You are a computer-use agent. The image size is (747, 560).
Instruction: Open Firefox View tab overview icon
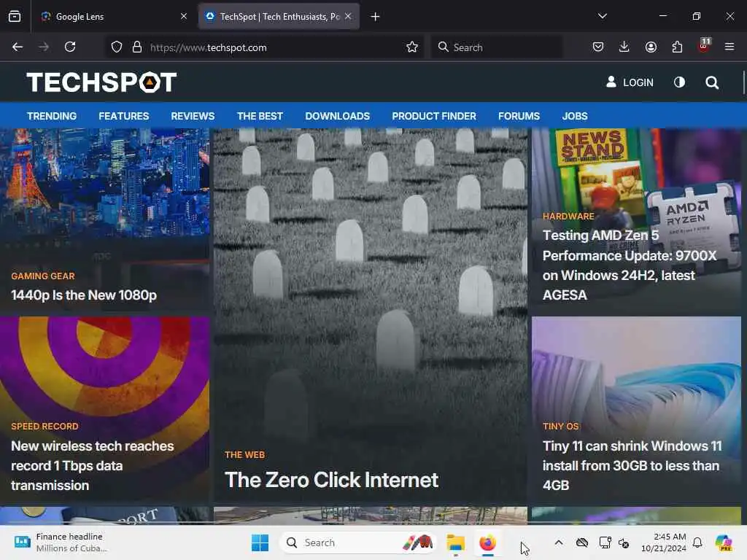pos(15,16)
